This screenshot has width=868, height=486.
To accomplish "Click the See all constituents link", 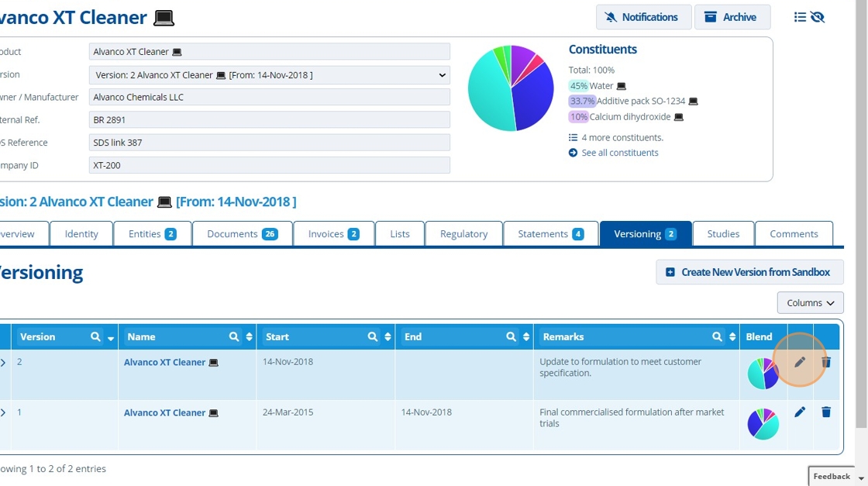I will pyautogui.click(x=619, y=153).
